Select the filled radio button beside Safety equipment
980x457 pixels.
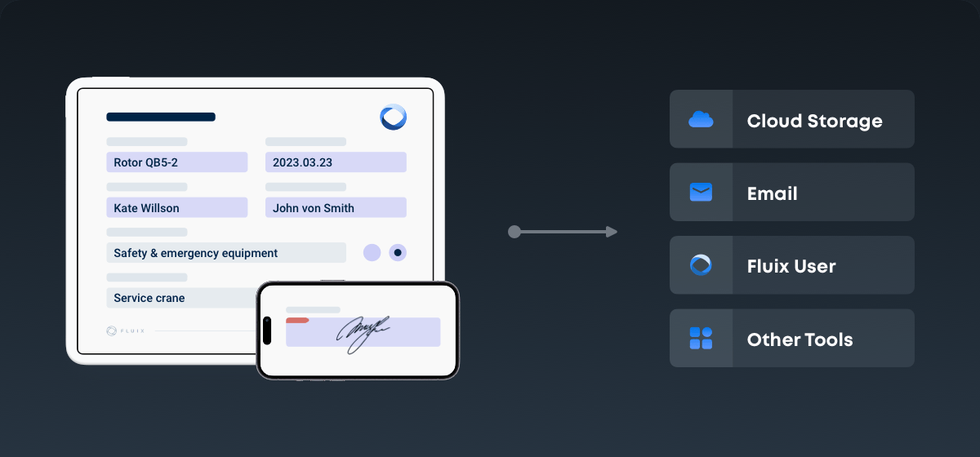[x=398, y=253]
